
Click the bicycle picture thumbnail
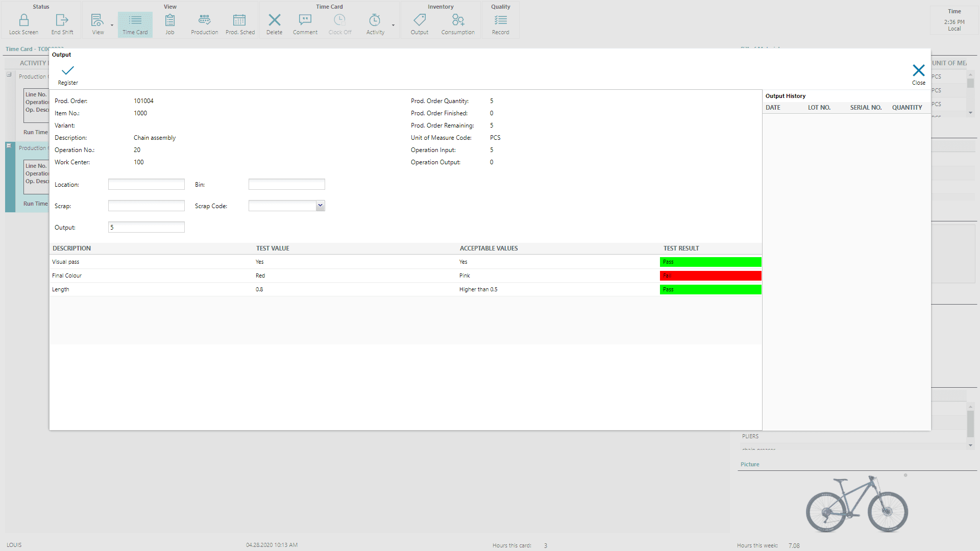click(x=857, y=504)
